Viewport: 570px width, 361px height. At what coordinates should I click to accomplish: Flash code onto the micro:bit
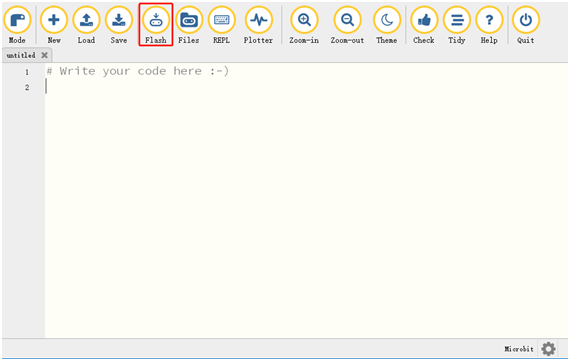[x=156, y=25]
